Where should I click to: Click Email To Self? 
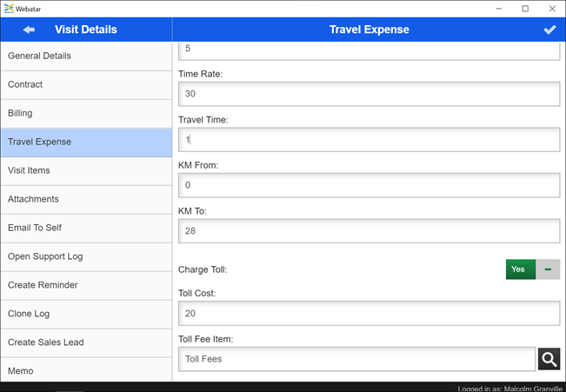[85, 228]
